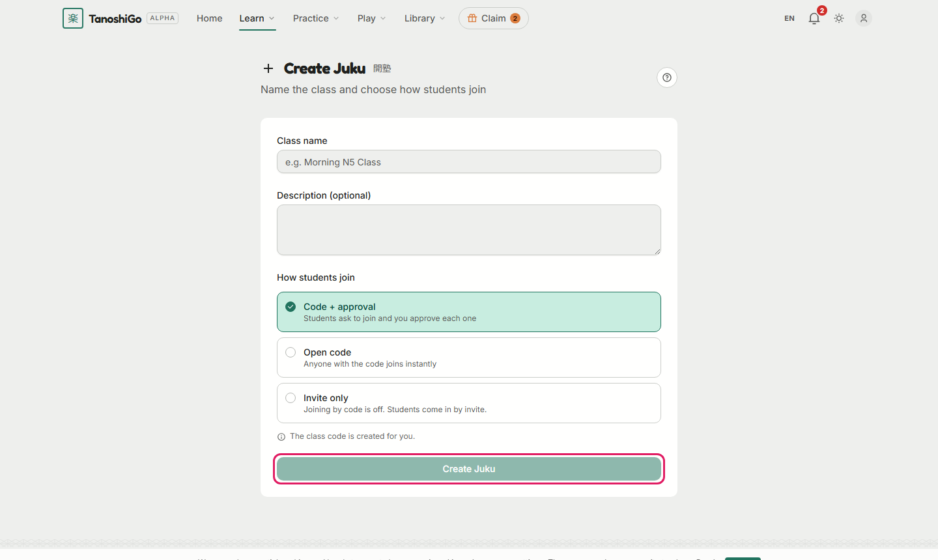Click the TanoshiGo brand name
Image resolution: width=938 pixels, height=560 pixels.
point(115,19)
